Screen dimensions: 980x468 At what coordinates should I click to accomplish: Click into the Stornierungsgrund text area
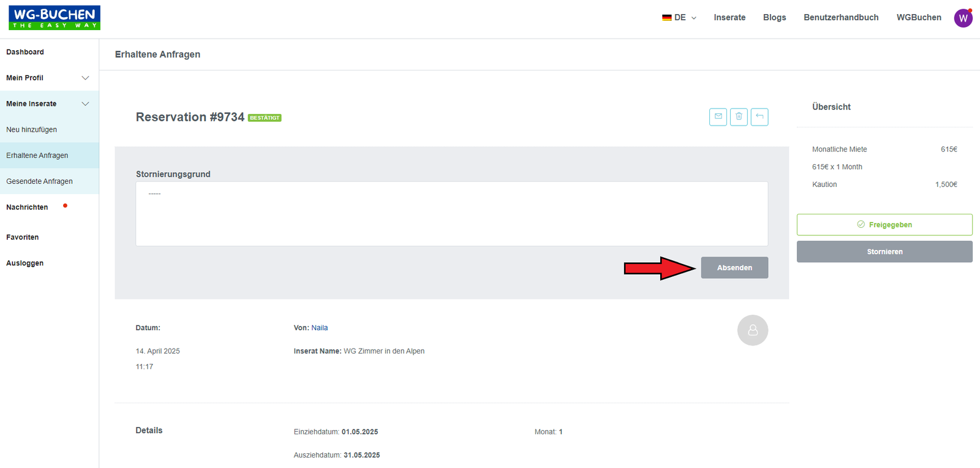pos(452,214)
